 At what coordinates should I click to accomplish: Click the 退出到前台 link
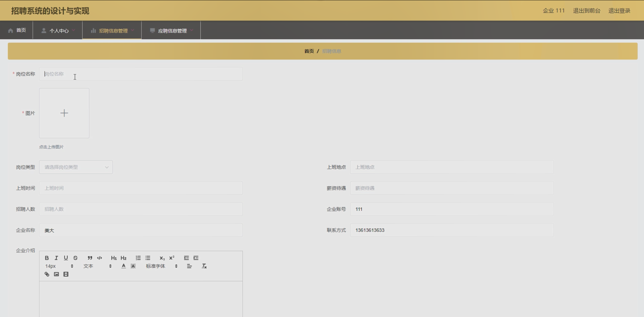[x=586, y=11]
